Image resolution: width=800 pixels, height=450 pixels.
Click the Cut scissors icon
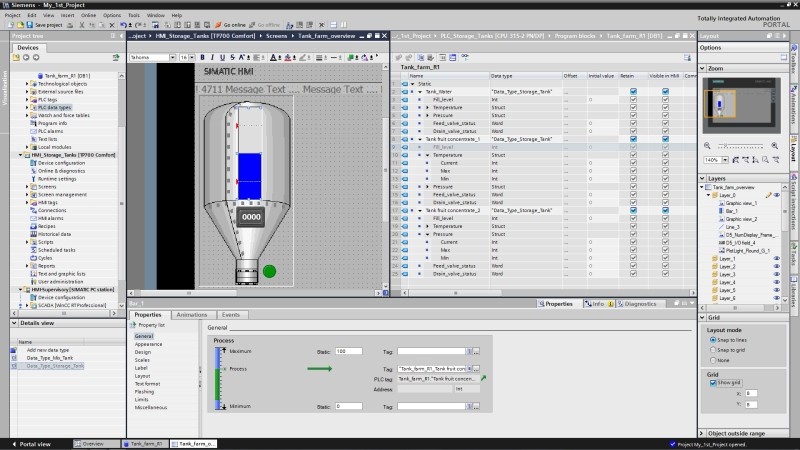coord(82,24)
